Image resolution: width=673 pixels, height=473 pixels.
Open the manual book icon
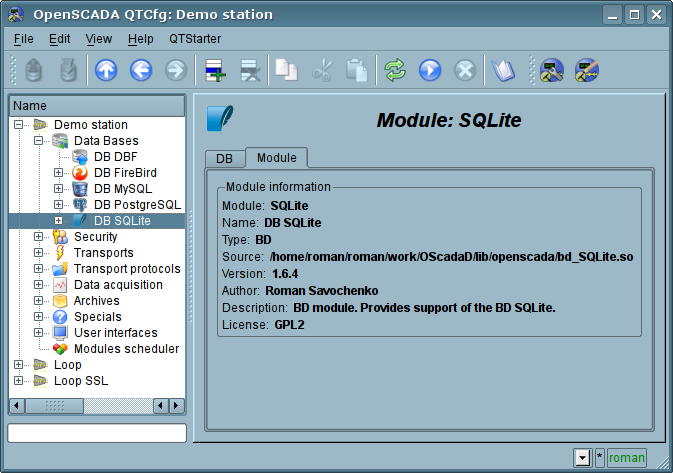click(503, 70)
